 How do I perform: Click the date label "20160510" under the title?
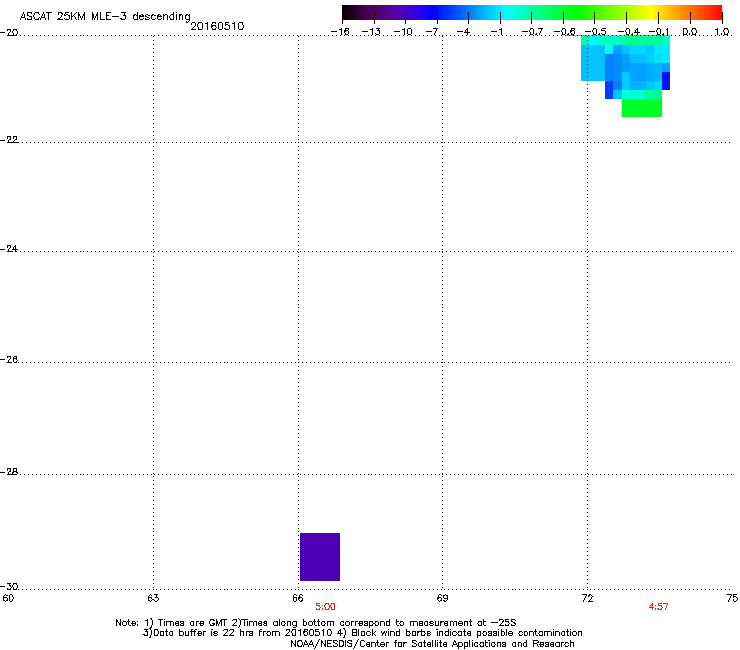tap(217, 26)
